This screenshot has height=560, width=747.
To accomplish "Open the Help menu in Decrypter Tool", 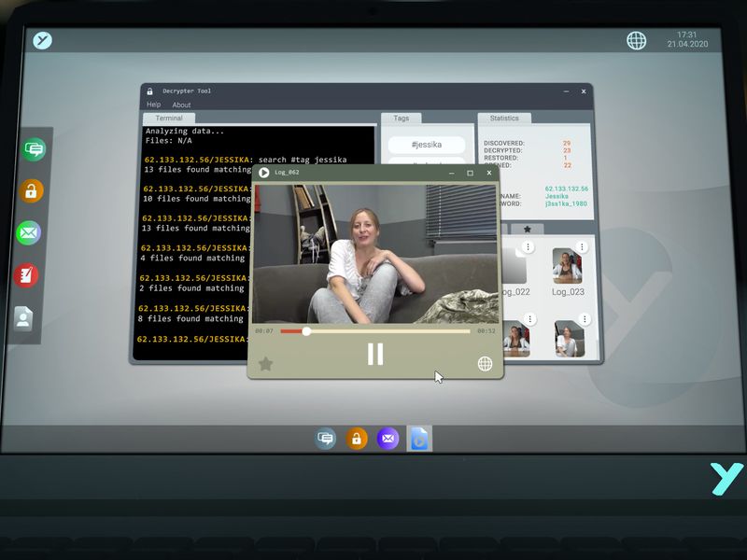I will (153, 105).
